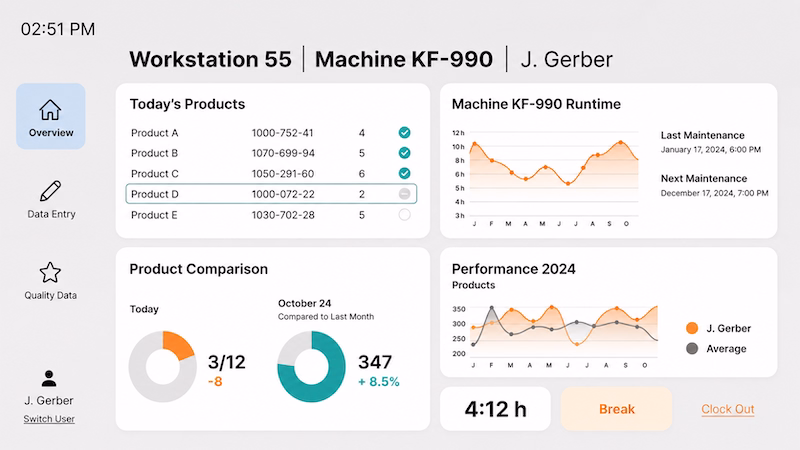
Task: Click the Last Maintenance date January 17, 2024
Action: click(x=711, y=150)
